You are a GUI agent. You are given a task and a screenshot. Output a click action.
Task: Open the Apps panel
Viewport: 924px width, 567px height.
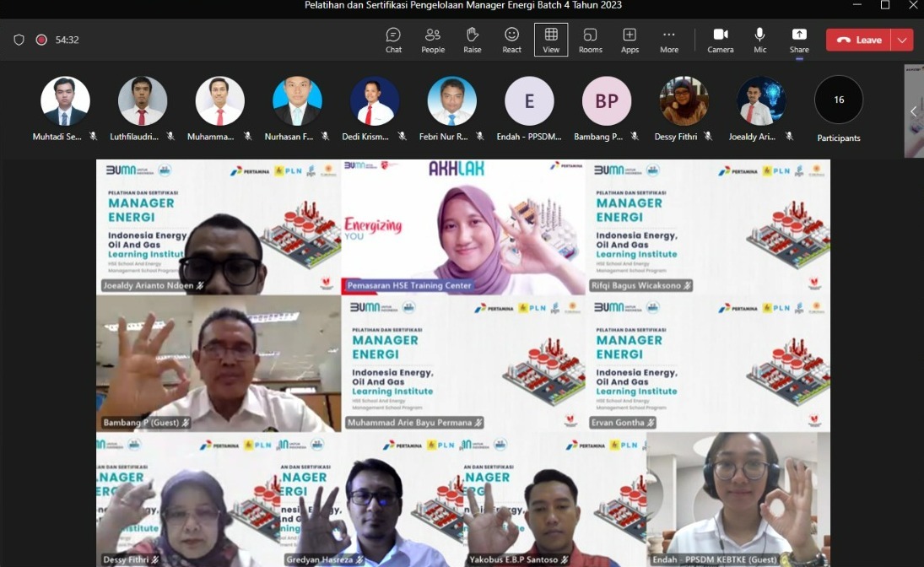pyautogui.click(x=630, y=39)
